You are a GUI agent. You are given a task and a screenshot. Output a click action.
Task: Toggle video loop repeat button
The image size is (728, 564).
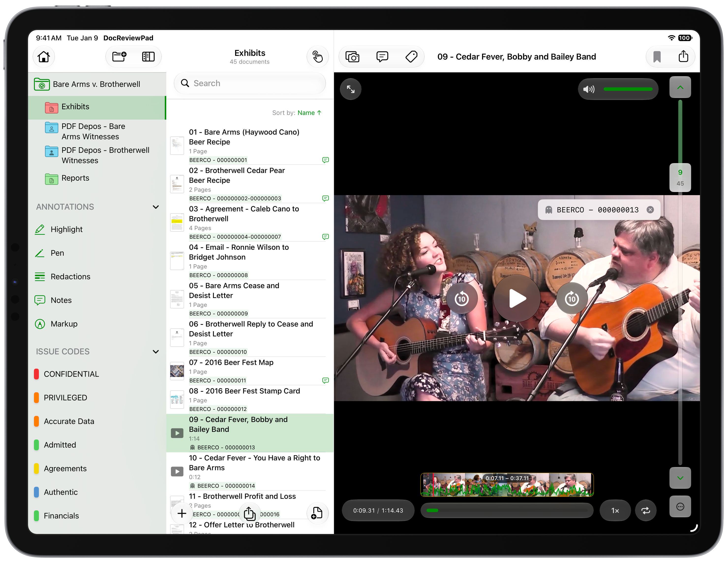pos(645,510)
